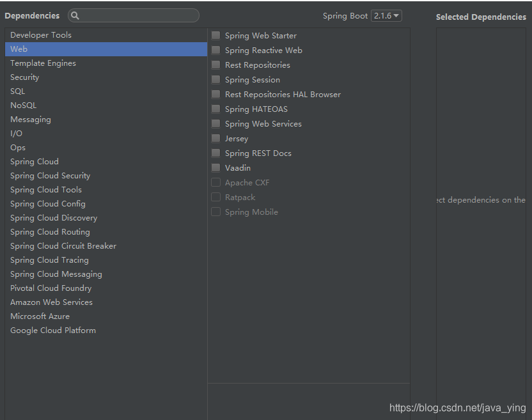
Task: Open the Template Engines category
Action: [106, 63]
